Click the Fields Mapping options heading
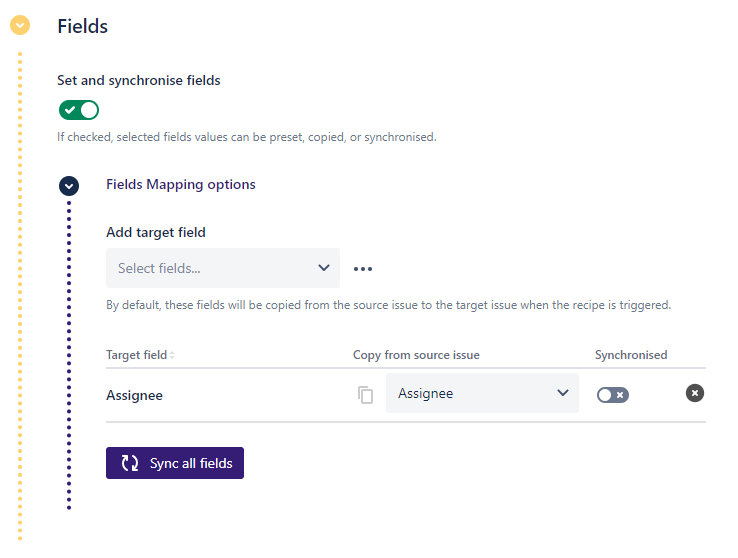 [x=181, y=184]
